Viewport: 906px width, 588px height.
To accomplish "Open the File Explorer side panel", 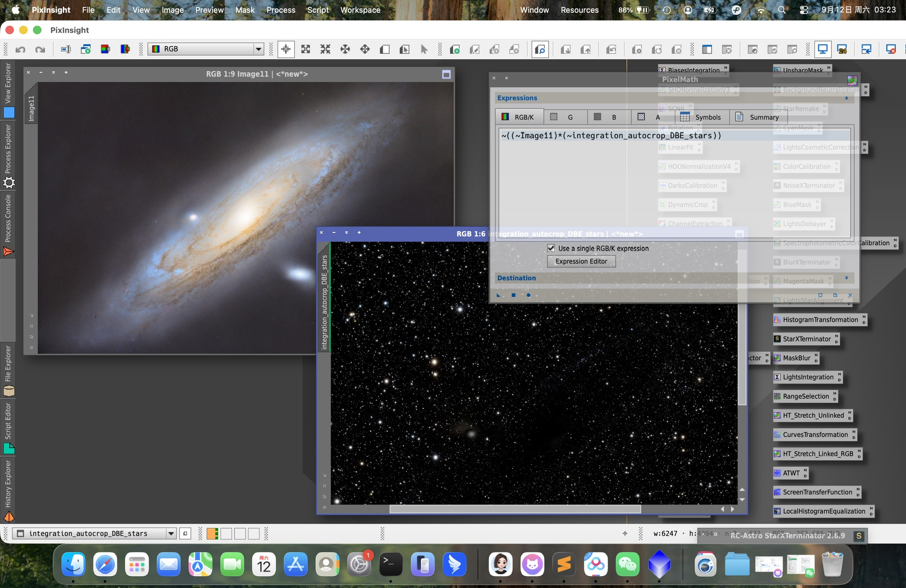I will (8, 371).
